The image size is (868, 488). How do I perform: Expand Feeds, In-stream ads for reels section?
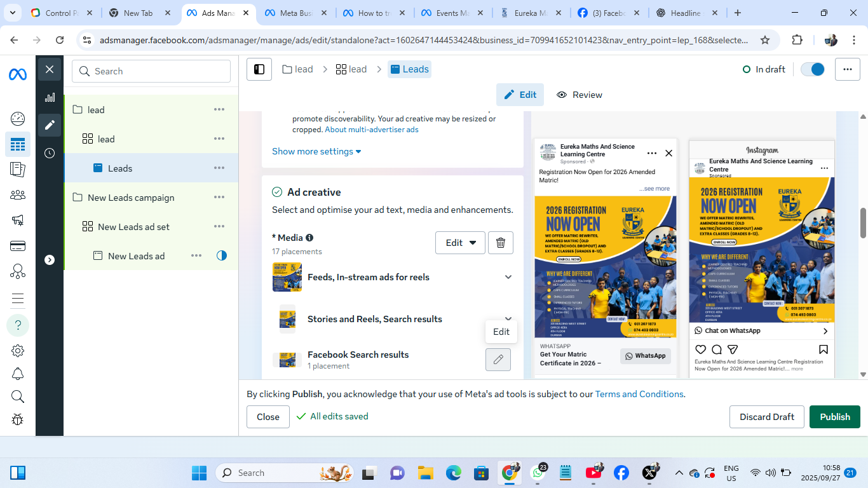[x=508, y=277]
